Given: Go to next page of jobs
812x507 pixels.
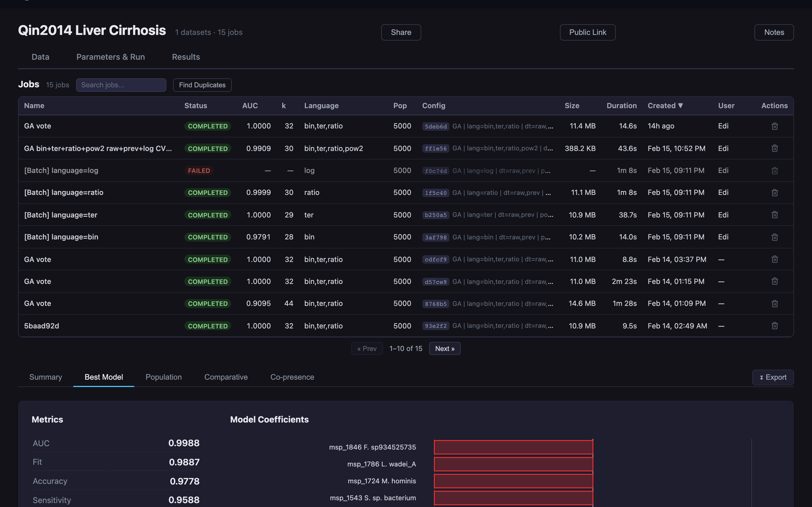Looking at the screenshot, I should coord(444,349).
